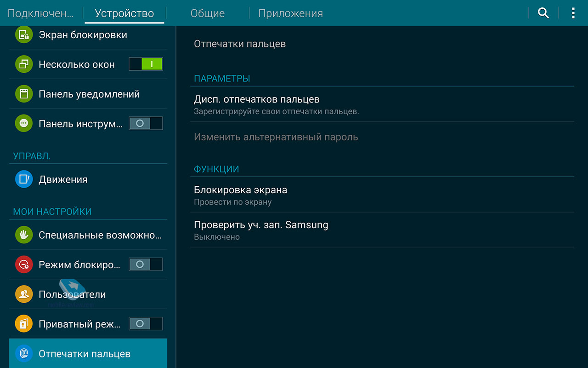This screenshot has width=588, height=368.
Task: Tap Изменить альтернативный пароль
Action: click(x=382, y=137)
